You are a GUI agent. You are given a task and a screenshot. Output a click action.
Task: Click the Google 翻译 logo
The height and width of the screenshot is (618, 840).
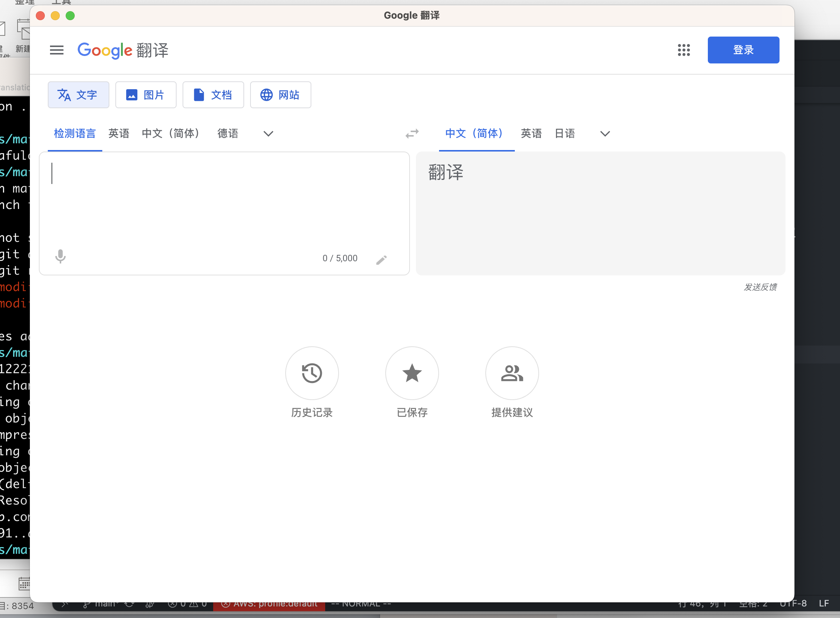tap(123, 50)
